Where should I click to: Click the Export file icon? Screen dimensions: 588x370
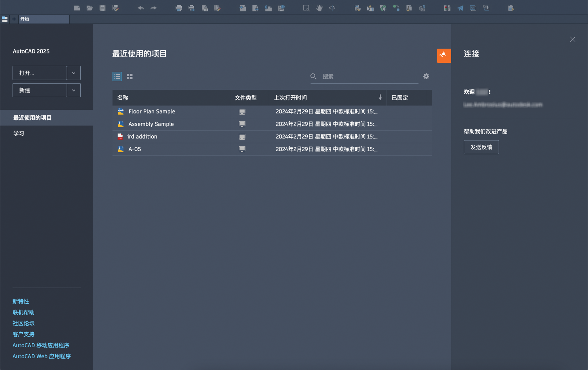click(x=256, y=8)
